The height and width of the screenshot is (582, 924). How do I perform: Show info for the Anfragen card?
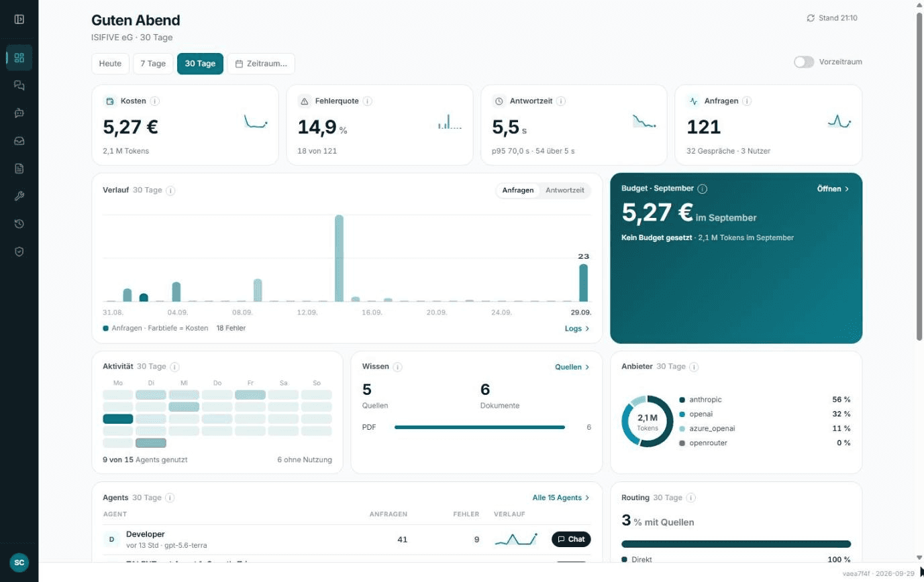747,101
